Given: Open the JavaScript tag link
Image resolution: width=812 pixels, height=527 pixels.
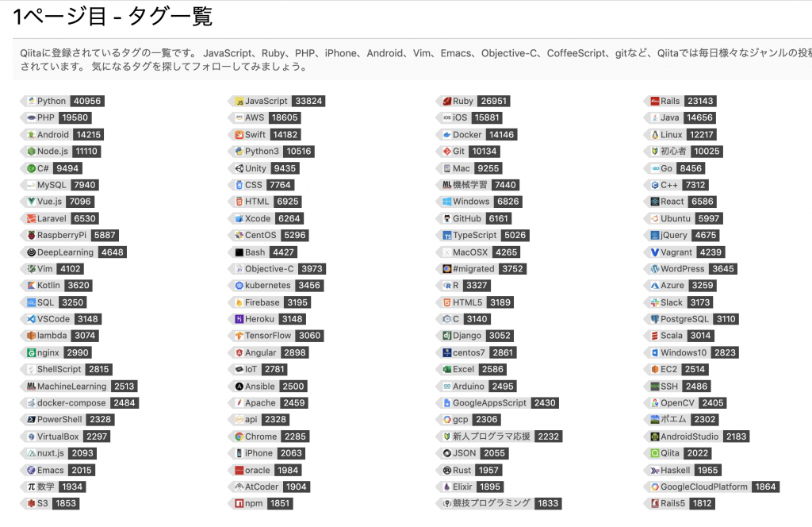Looking at the screenshot, I should [266, 102].
